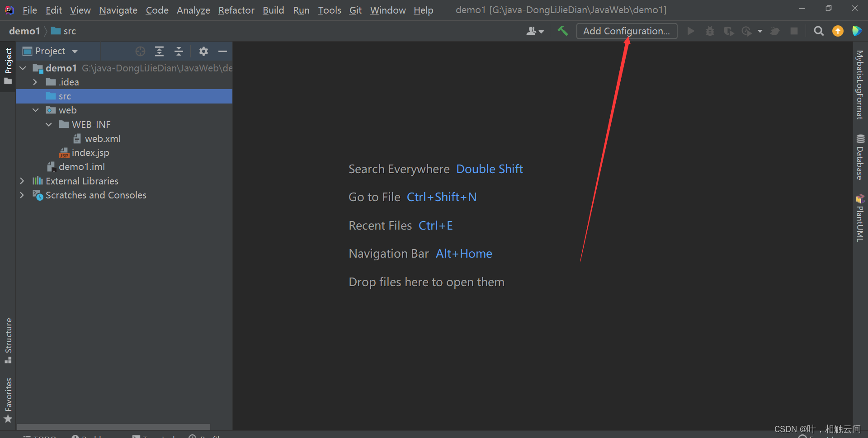Select the web folder row

click(124, 110)
